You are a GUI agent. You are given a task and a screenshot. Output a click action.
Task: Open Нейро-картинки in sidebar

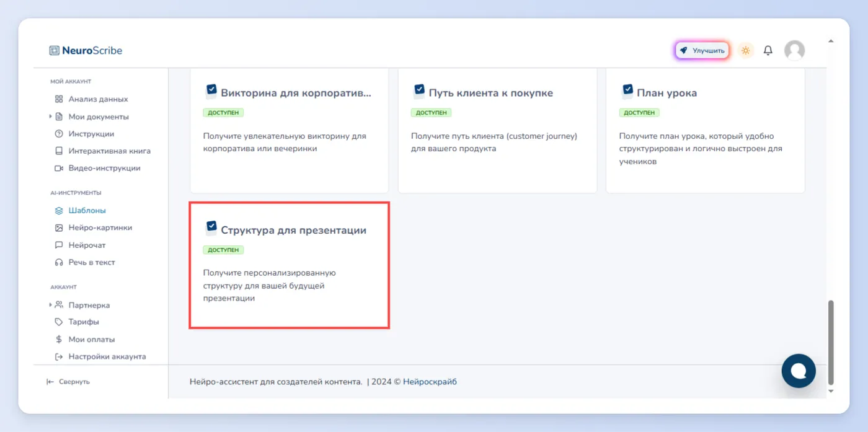[100, 228]
